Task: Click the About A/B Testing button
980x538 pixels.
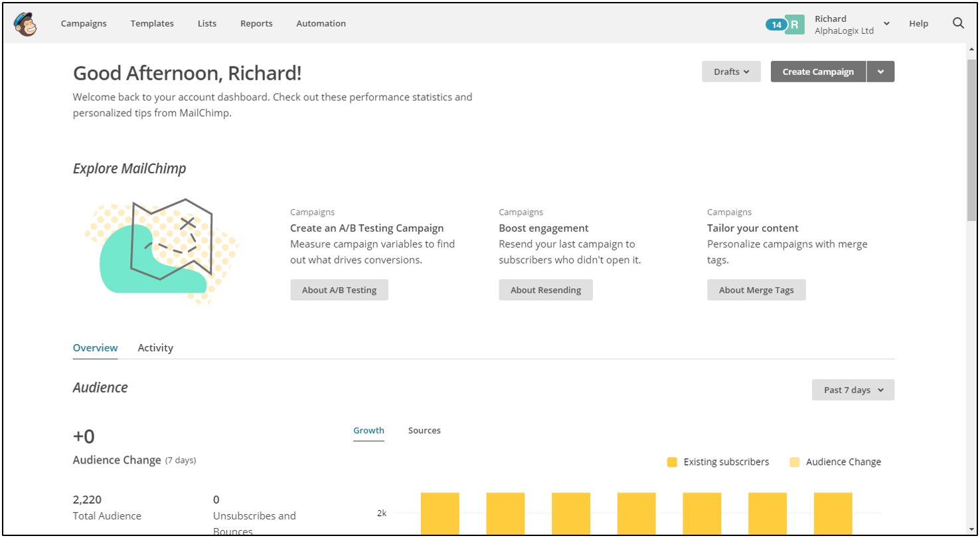Action: [339, 290]
